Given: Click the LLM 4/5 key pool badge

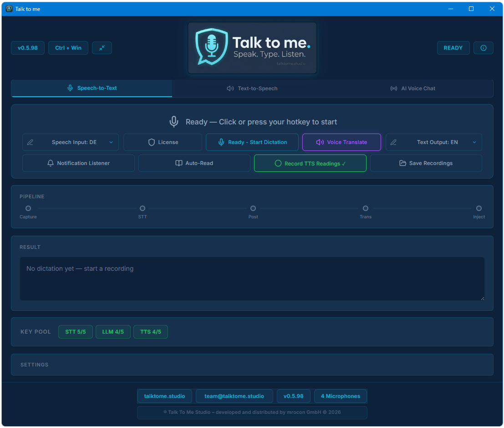Looking at the screenshot, I should 113,332.
